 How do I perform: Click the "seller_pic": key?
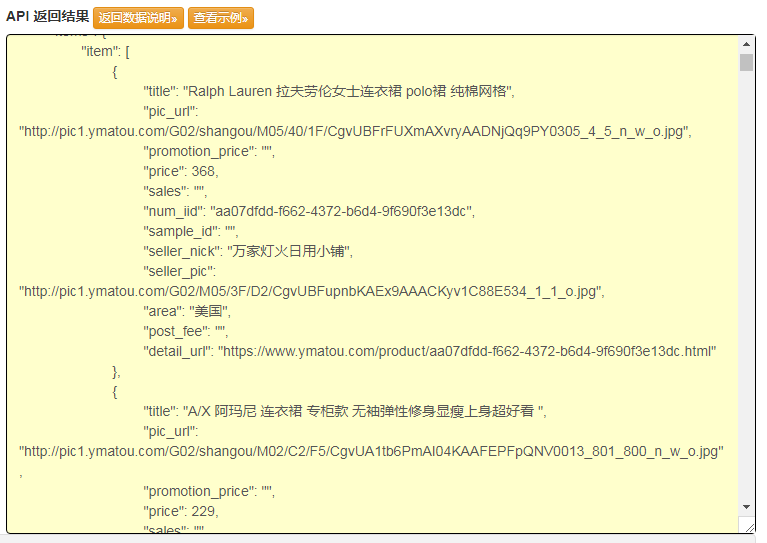tap(180, 272)
